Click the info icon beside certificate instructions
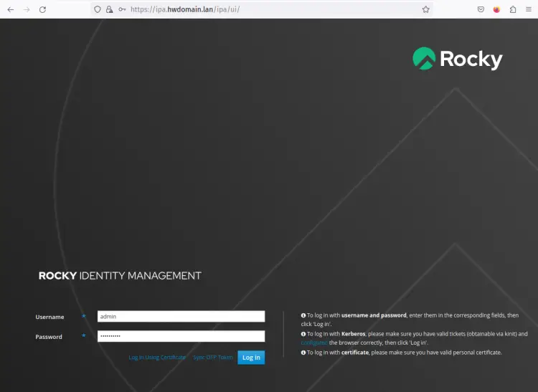This screenshot has width=538, height=392. tap(303, 353)
